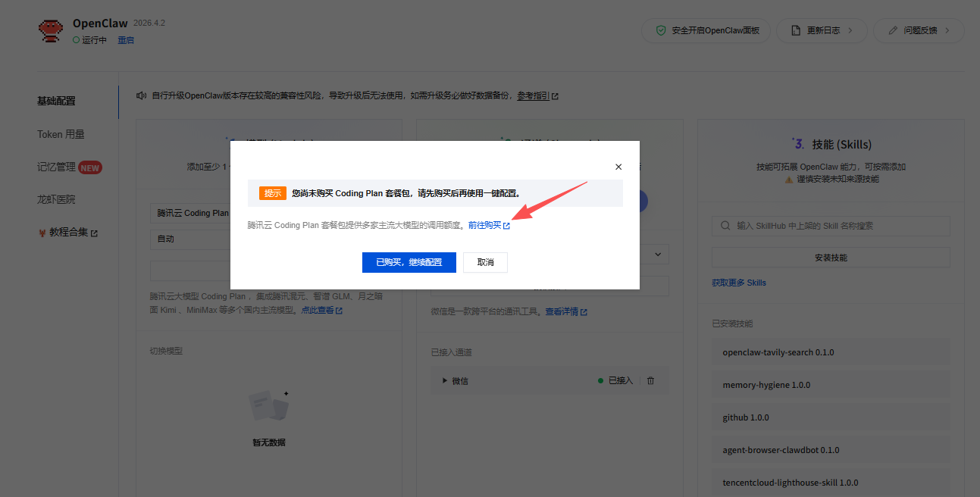Open the 前往购买 purchase link
Image resolution: width=980 pixels, height=497 pixels.
pos(484,226)
